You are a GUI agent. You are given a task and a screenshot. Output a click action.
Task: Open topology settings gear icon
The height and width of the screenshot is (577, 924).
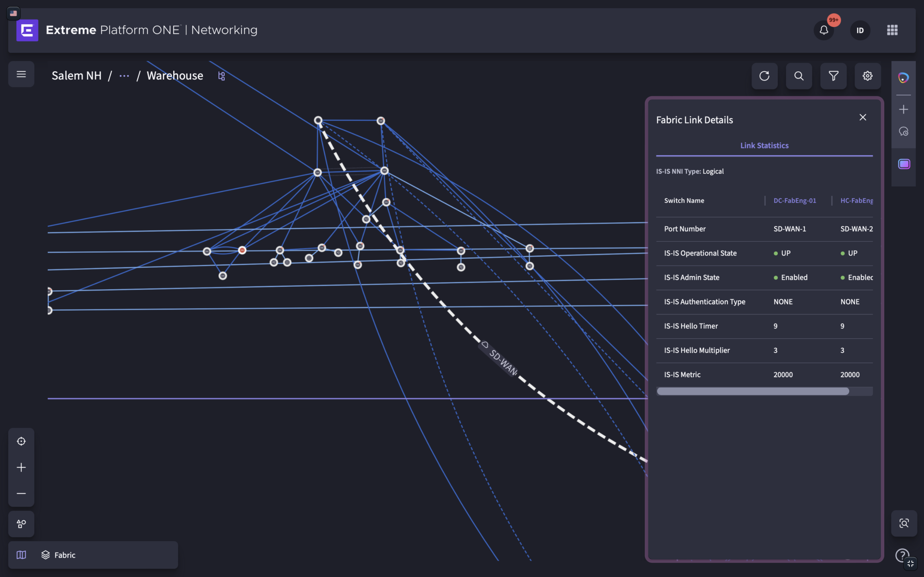click(x=867, y=76)
